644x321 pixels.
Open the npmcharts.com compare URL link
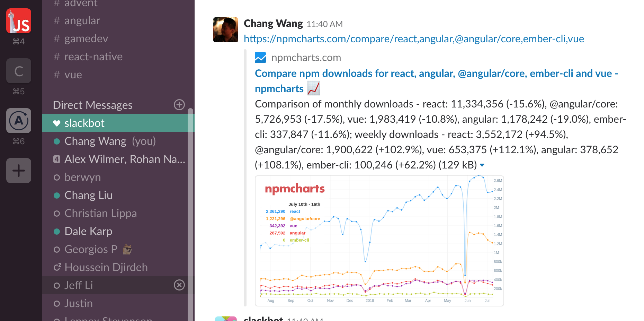pyautogui.click(x=414, y=39)
